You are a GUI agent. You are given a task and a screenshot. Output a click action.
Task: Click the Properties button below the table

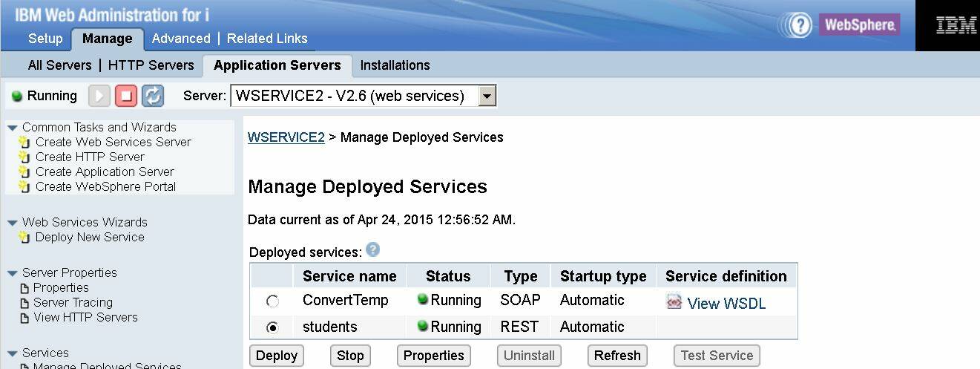(x=434, y=356)
